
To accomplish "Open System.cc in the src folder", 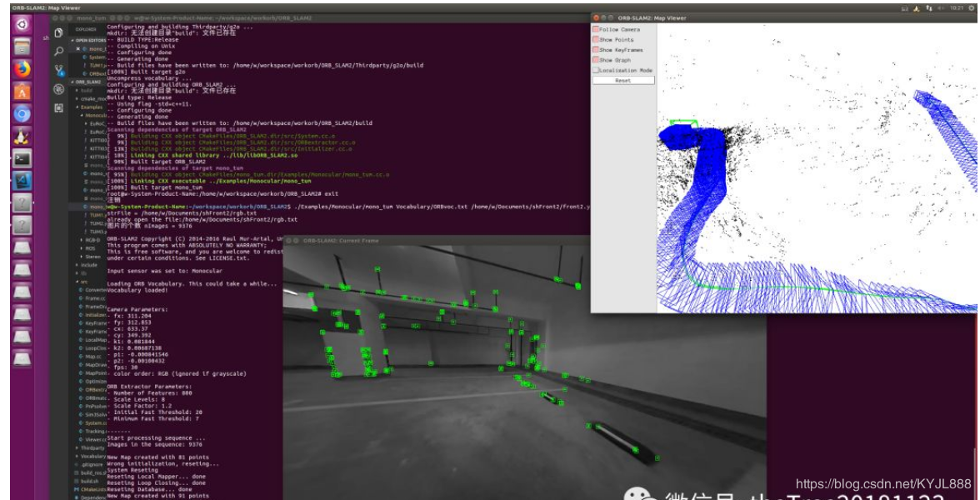I will pyautogui.click(x=92, y=423).
